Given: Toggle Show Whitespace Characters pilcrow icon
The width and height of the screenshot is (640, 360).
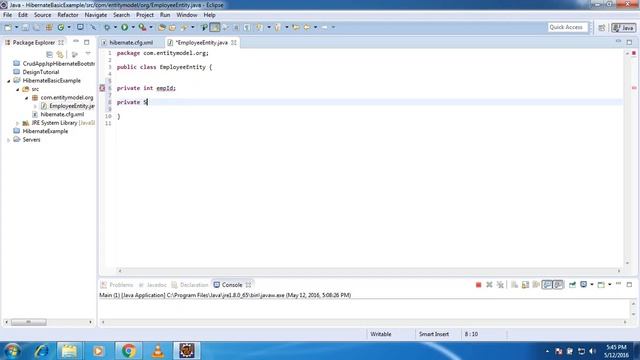Looking at the screenshot, I should coord(247,27).
